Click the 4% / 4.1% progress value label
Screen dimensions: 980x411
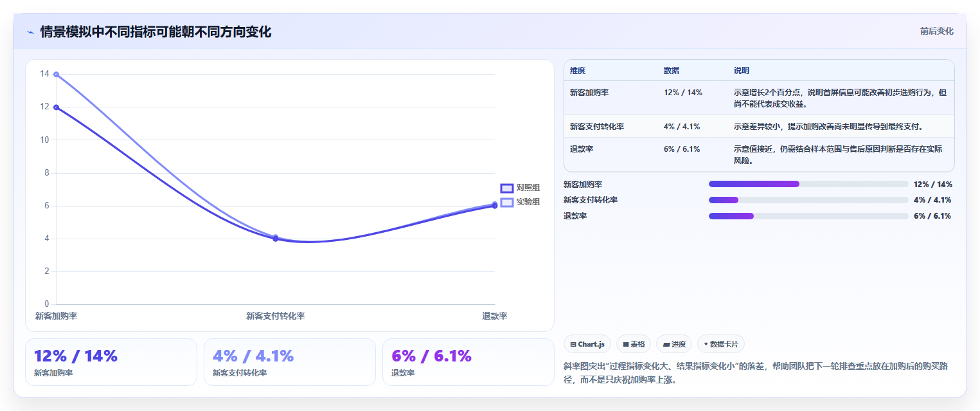pyautogui.click(x=932, y=200)
